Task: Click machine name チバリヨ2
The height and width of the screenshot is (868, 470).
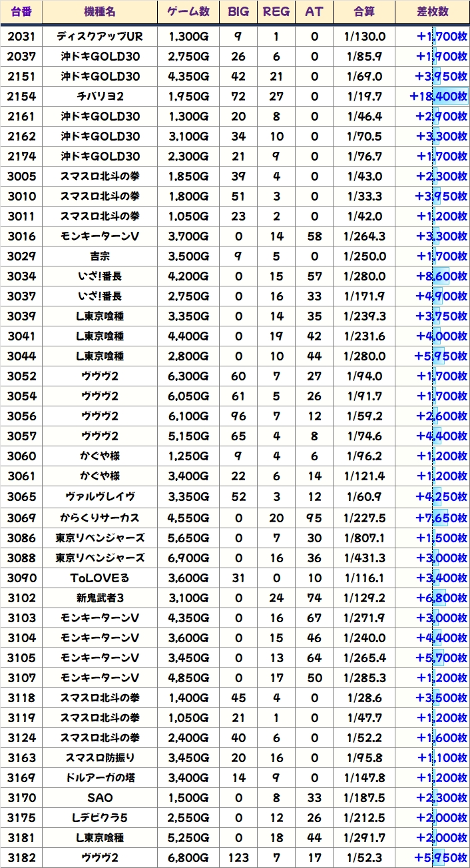Action: pos(100,97)
